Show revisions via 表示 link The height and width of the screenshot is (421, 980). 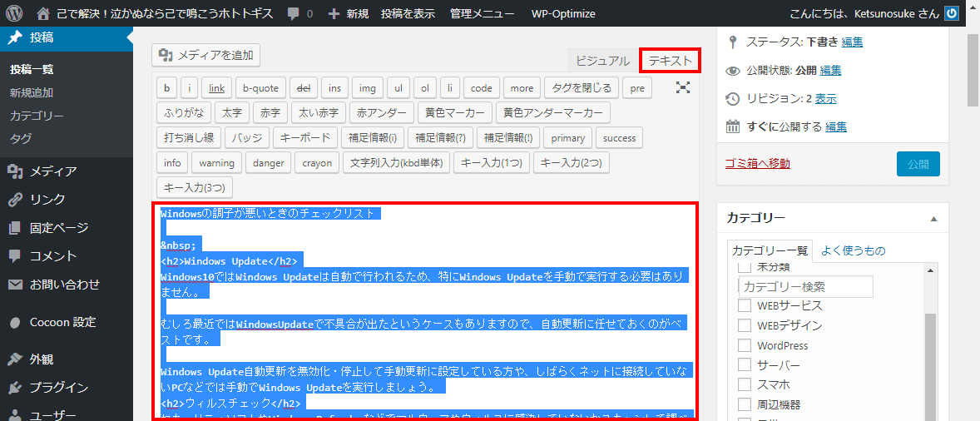coord(825,99)
